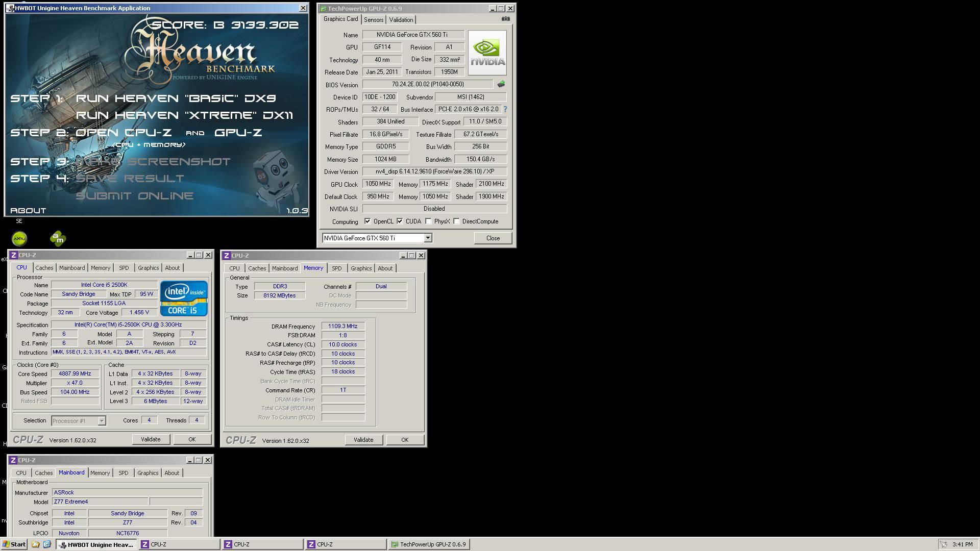Select GPU-Z Graphics Card tab

(340, 19)
